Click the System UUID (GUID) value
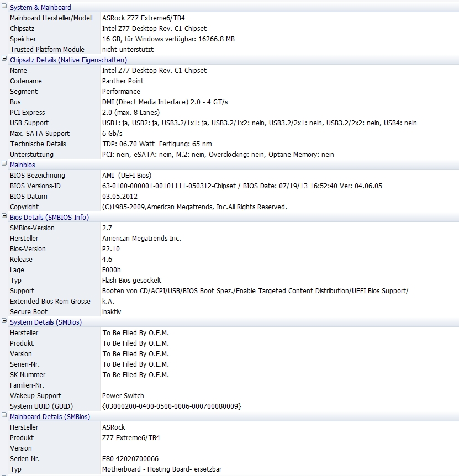The height and width of the screenshot is (476, 459). tap(172, 406)
